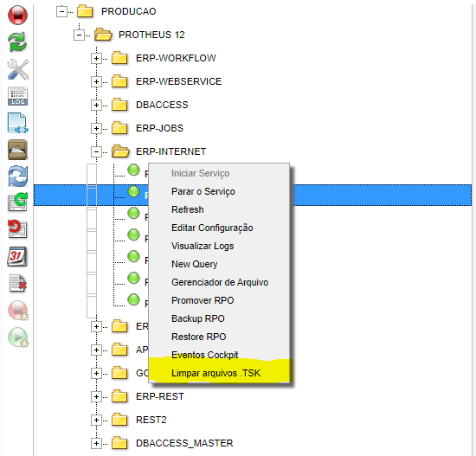Select Refresh in the context menu
The height and width of the screenshot is (456, 476).
pos(219,209)
